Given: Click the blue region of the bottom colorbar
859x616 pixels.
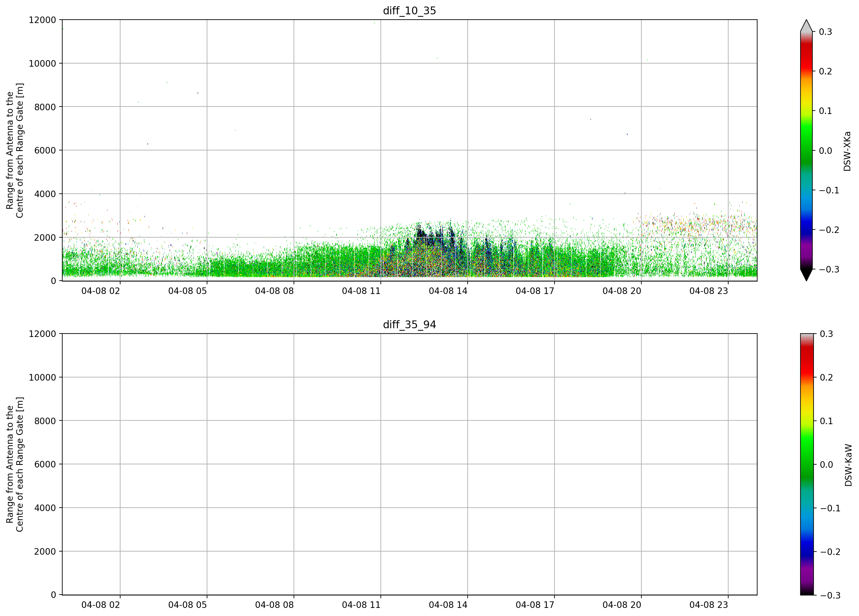Looking at the screenshot, I should [806, 547].
